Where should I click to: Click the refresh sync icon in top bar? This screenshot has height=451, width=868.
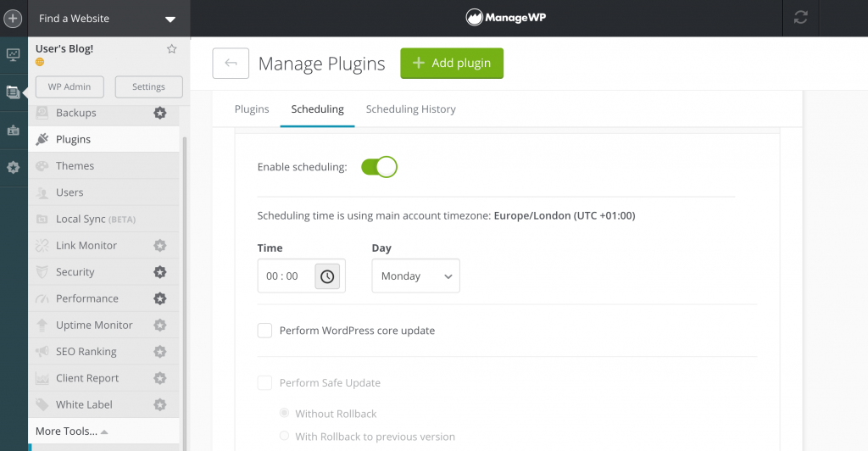tap(801, 18)
